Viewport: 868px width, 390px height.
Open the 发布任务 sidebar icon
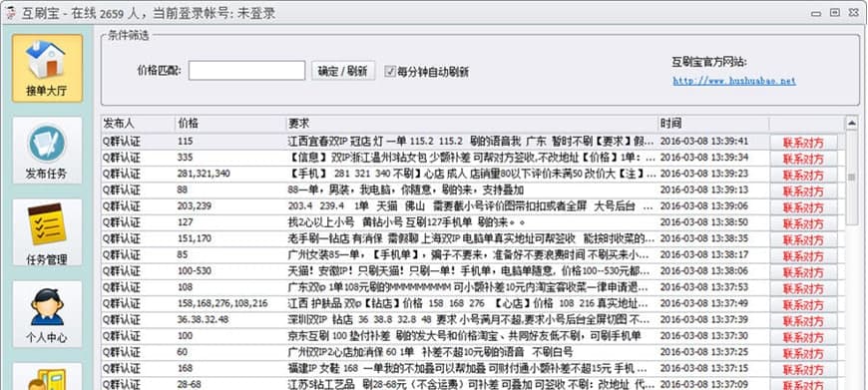(48, 150)
